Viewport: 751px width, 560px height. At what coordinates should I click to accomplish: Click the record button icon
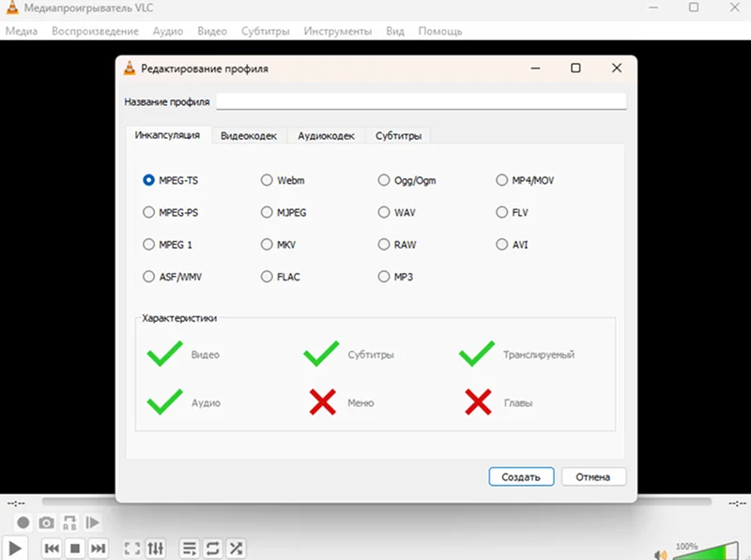[23, 522]
